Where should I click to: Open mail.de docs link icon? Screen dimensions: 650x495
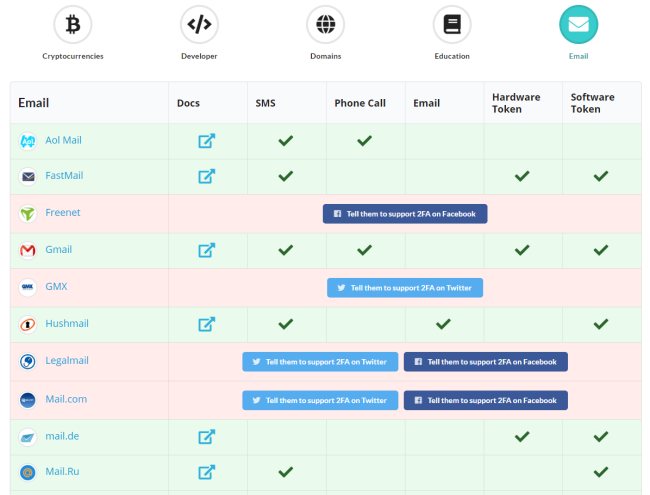pos(206,437)
